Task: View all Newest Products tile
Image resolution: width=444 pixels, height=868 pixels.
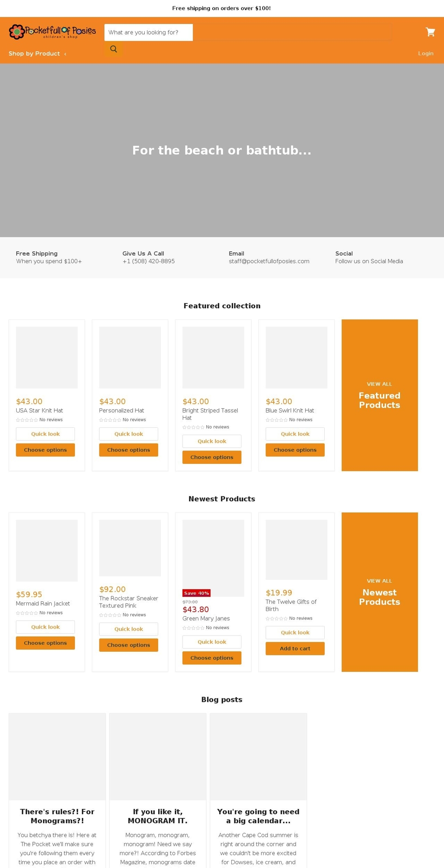Action: click(380, 592)
